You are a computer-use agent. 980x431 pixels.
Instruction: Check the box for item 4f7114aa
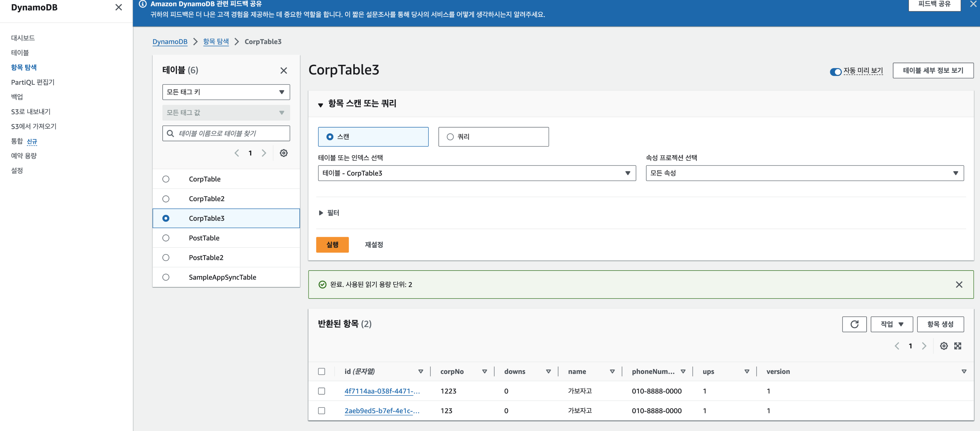coord(322,391)
